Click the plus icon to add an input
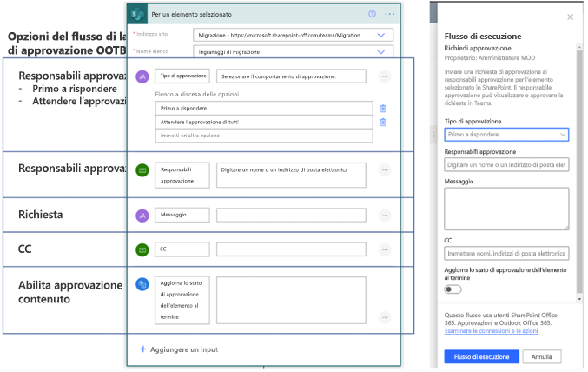This screenshot has width=588, height=372. pyautogui.click(x=143, y=350)
